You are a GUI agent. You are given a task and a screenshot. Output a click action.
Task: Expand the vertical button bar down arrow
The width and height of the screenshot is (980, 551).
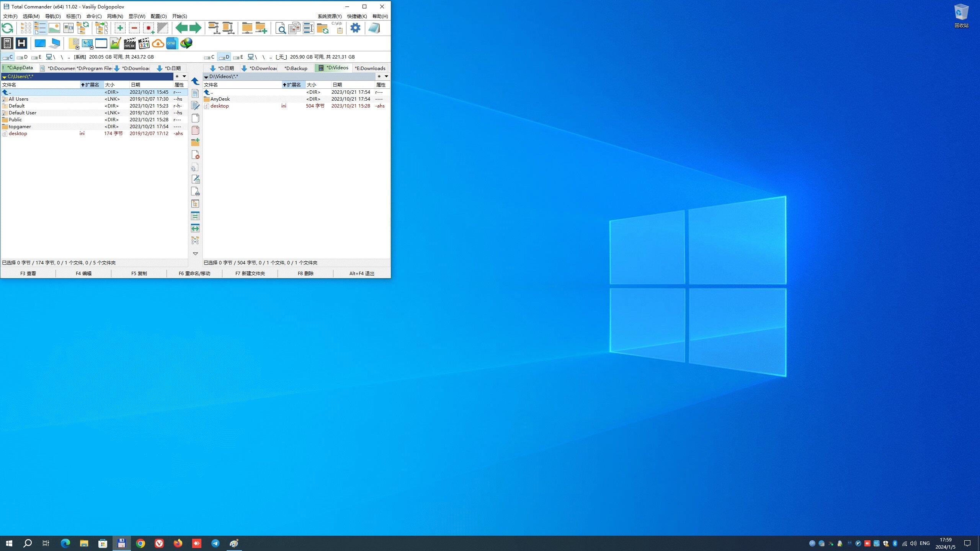click(x=195, y=253)
